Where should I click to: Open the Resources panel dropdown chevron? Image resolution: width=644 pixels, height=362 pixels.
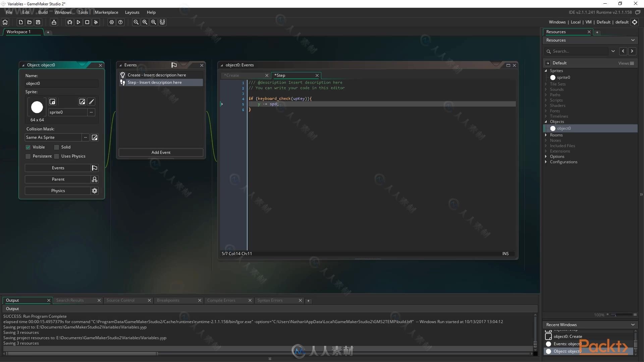point(633,40)
